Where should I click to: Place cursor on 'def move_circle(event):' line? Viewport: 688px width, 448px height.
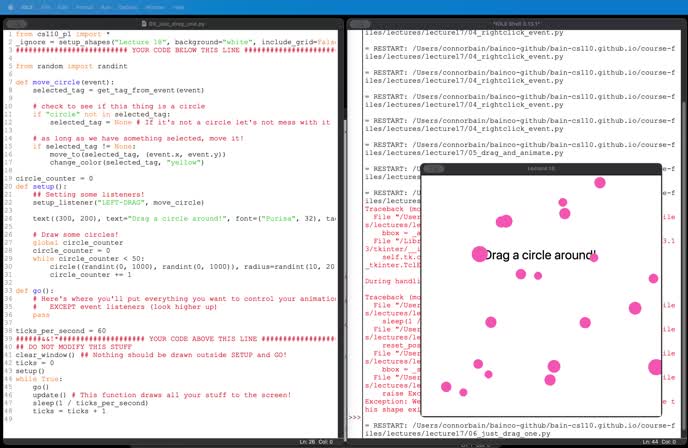tap(65, 82)
